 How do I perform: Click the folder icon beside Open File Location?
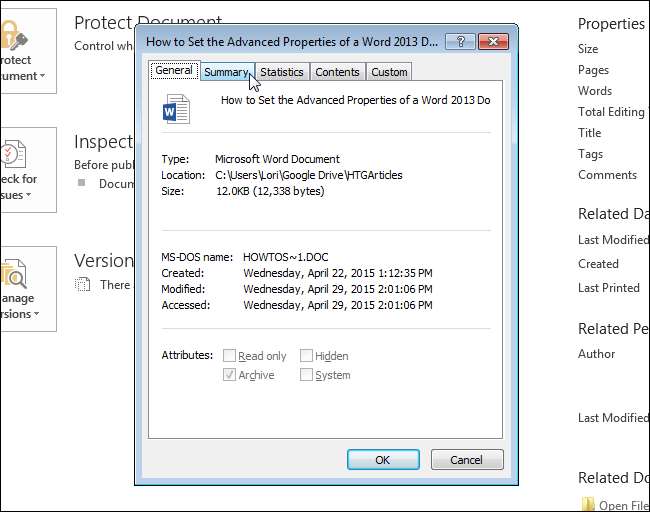point(588,505)
